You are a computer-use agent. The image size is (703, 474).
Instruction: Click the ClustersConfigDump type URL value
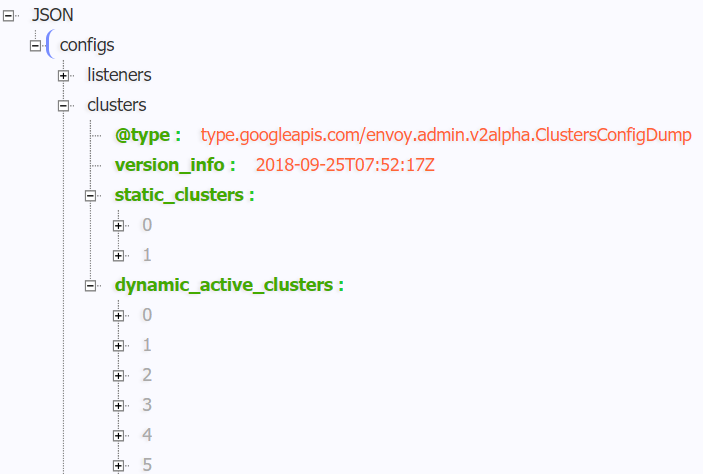pos(446,135)
